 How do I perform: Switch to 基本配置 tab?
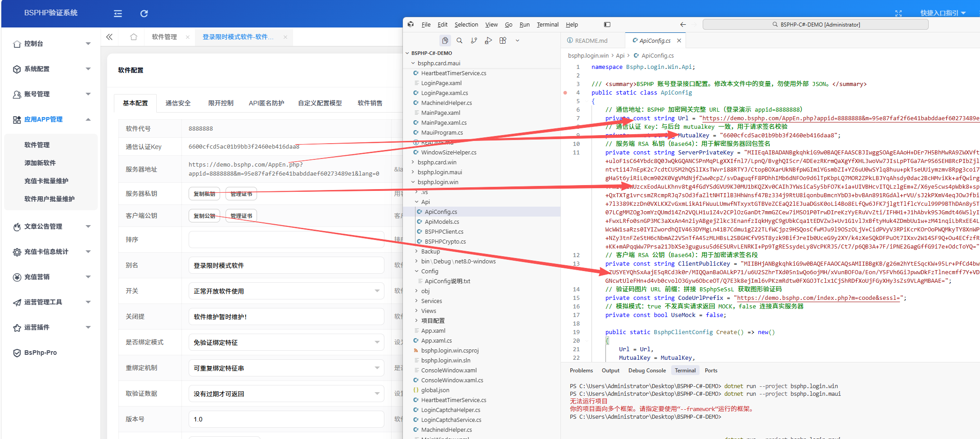tap(135, 103)
